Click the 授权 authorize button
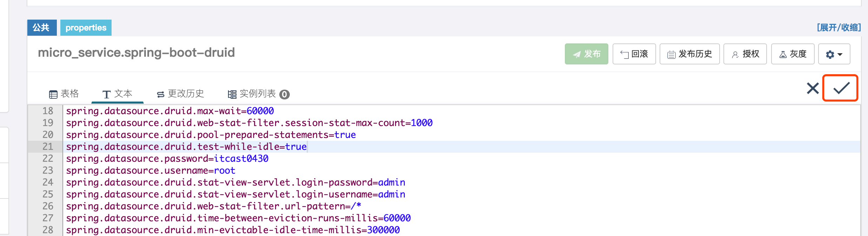This screenshot has width=868, height=236. tap(745, 54)
